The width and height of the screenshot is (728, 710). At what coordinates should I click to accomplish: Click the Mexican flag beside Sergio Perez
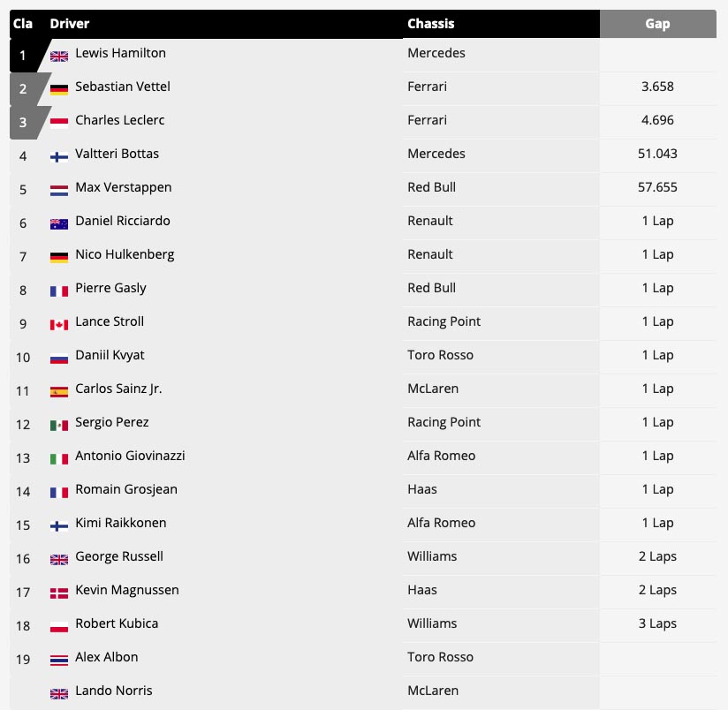(59, 426)
